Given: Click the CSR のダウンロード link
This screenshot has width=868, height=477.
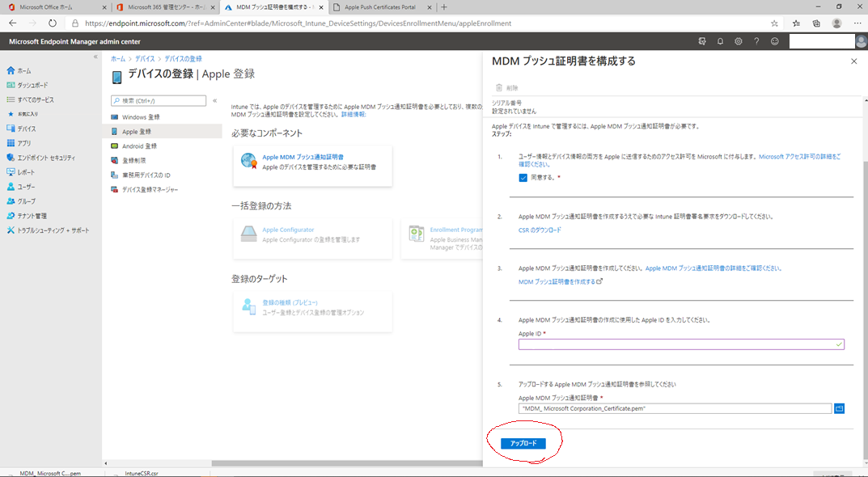Looking at the screenshot, I should tap(540, 230).
